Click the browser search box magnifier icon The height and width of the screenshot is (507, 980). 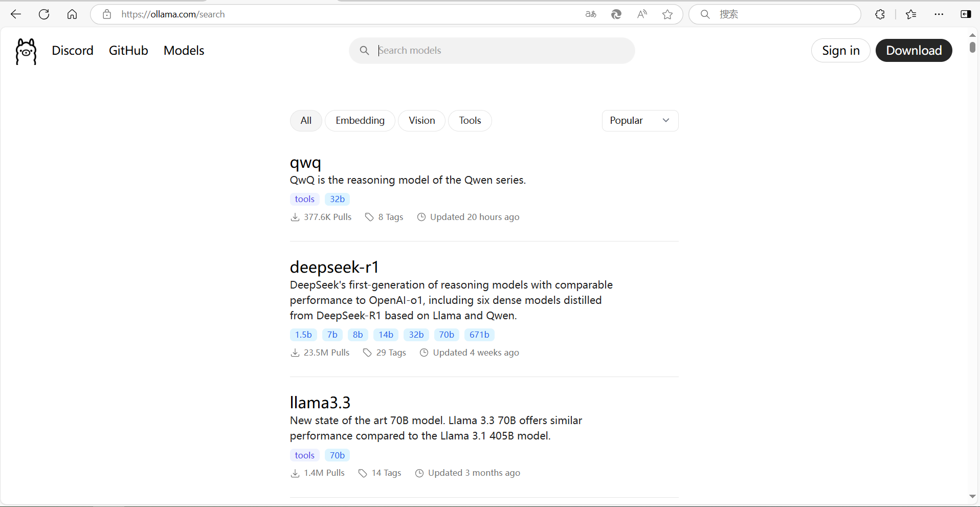pos(705,14)
